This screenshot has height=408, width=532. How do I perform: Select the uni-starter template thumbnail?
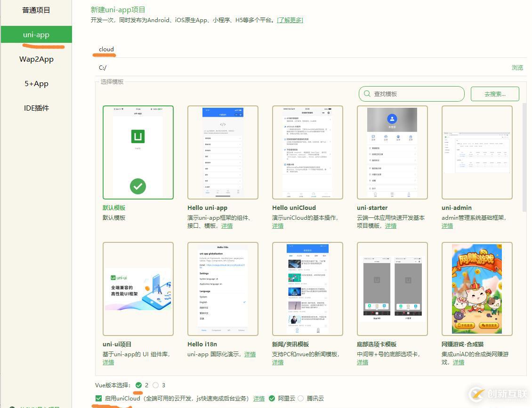(x=392, y=152)
